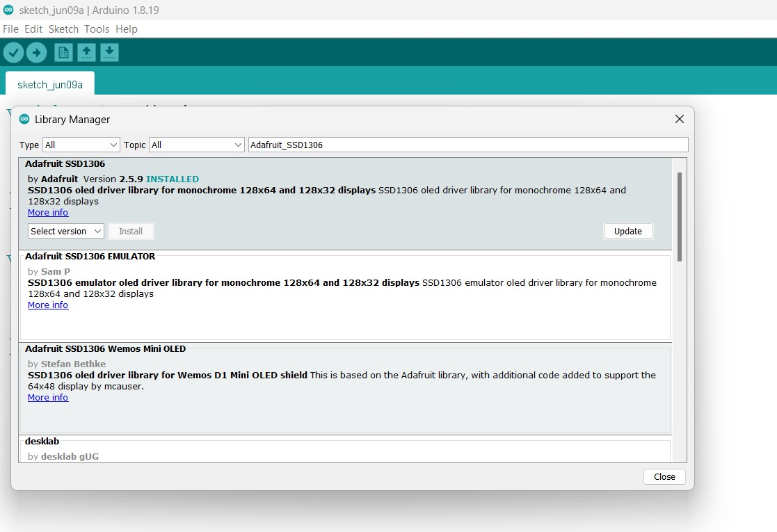This screenshot has height=532, width=777.
Task: Click the Open sketch up-arrow icon
Action: click(x=86, y=52)
